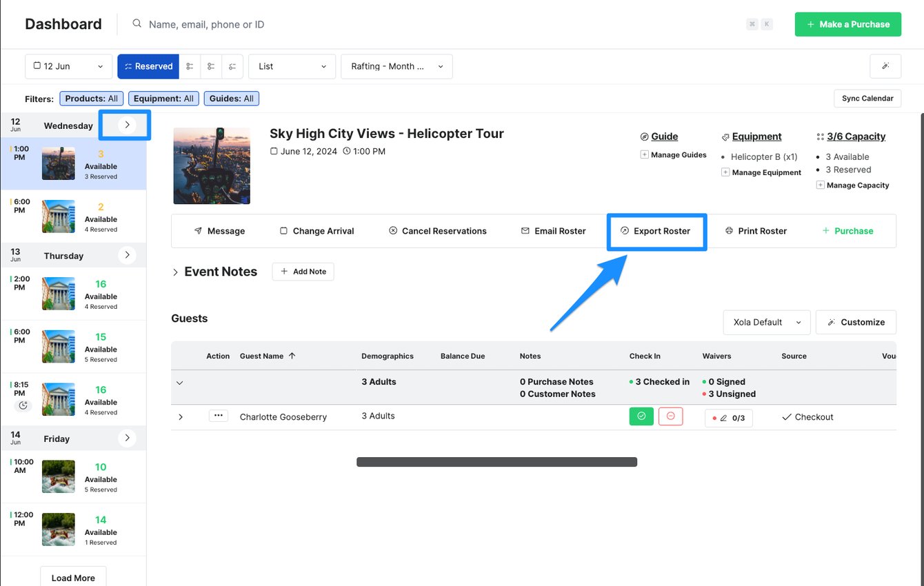Select the Print Roster icon
Screen dimensions: 924x586
pos(730,231)
